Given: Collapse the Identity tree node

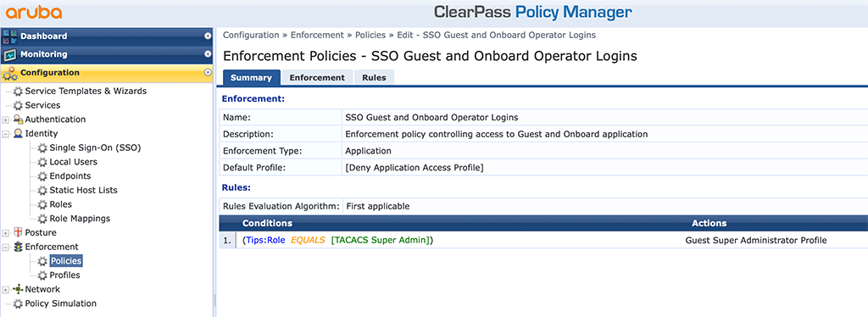Looking at the screenshot, I should 6,134.
